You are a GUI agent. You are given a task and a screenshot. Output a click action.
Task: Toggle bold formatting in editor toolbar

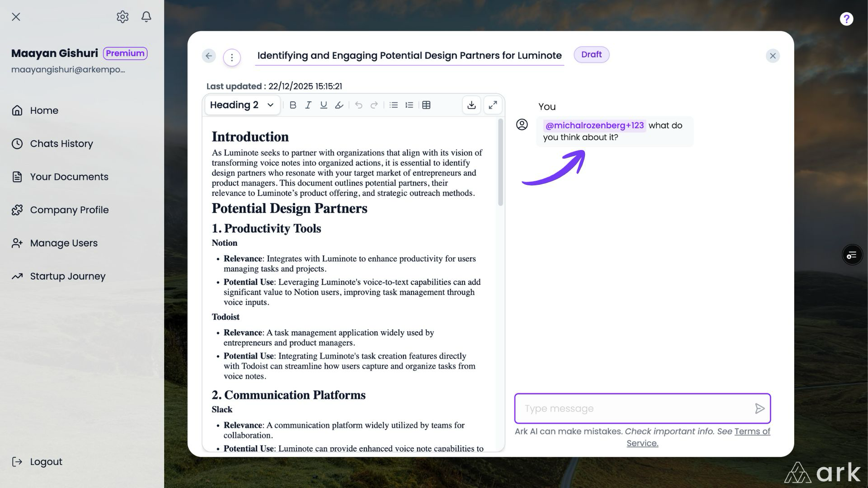(x=293, y=105)
